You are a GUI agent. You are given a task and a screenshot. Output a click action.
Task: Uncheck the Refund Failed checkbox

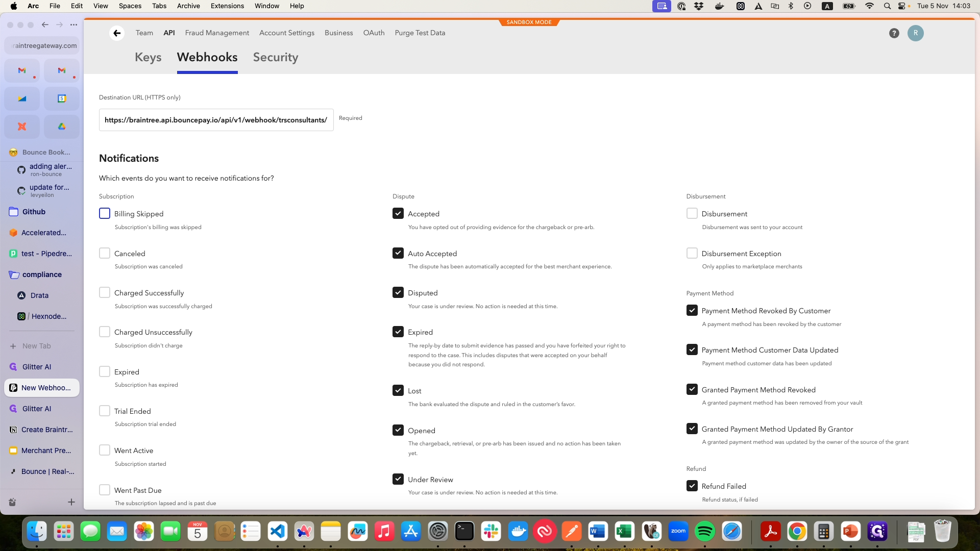pyautogui.click(x=692, y=486)
